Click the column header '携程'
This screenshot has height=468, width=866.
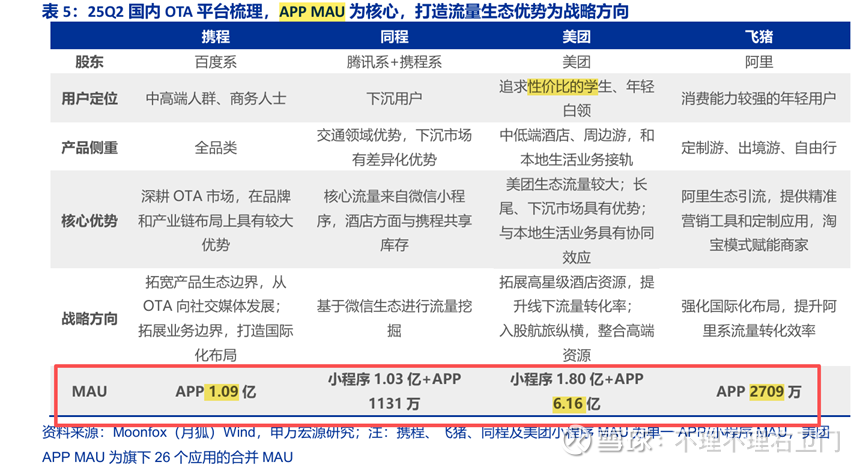point(215,36)
